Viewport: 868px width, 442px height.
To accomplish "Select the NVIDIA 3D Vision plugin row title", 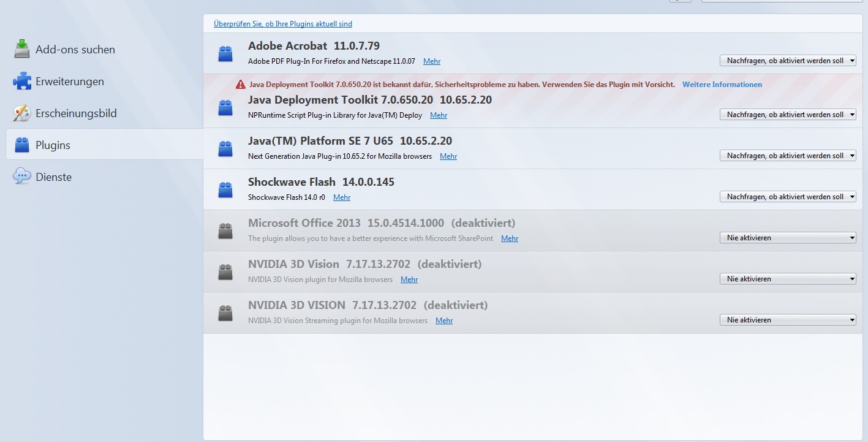I will 293,264.
